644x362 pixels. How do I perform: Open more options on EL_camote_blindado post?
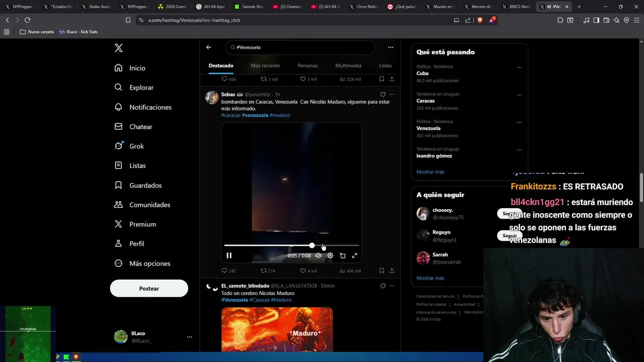coord(392,286)
